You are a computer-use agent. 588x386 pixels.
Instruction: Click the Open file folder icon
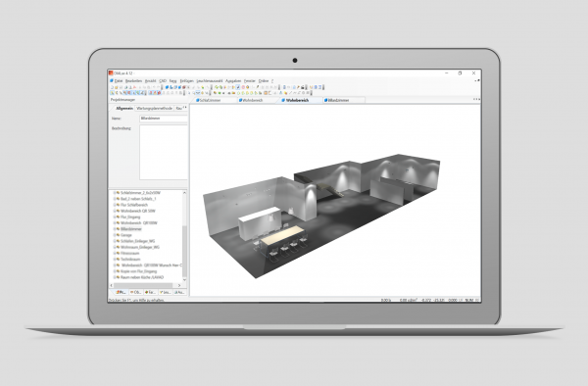(117, 87)
